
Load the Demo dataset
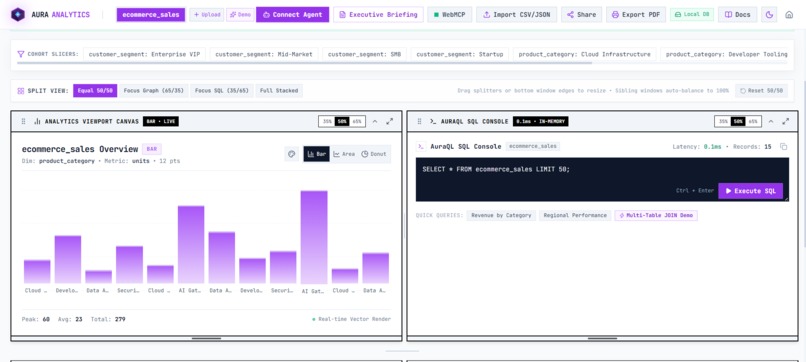240,14
